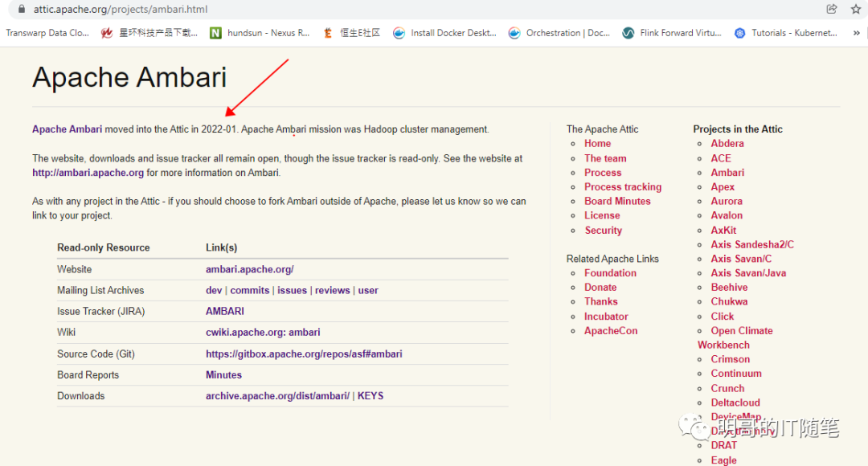The width and height of the screenshot is (868, 466).
Task: Open Board Reports Minutes link
Action: (223, 375)
